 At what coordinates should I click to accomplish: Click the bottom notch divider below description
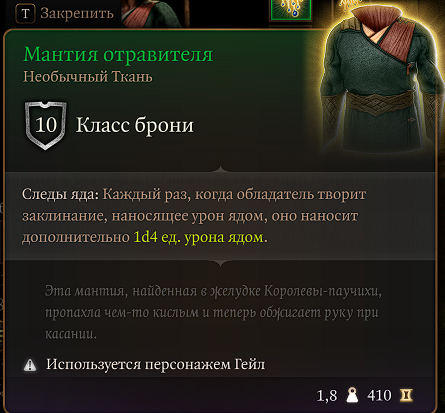pyautogui.click(x=220, y=263)
